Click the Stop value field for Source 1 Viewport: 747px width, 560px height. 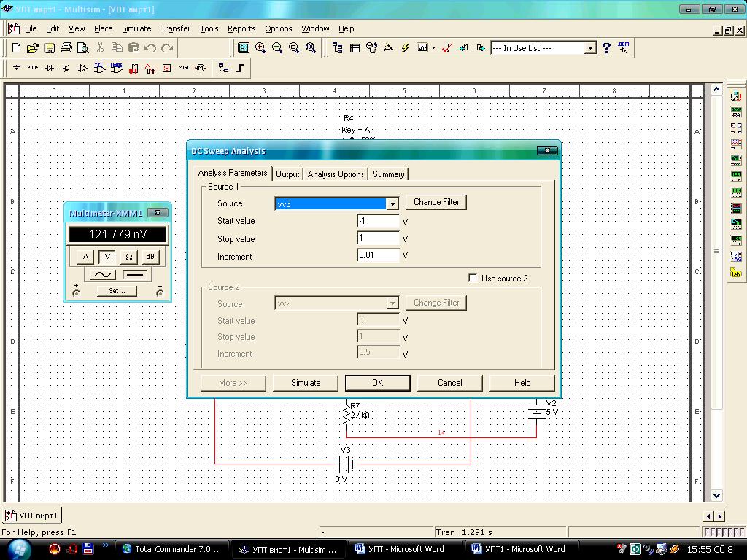(x=378, y=238)
